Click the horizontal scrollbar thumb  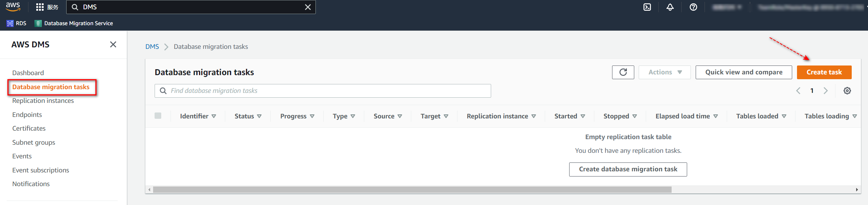[412, 189]
